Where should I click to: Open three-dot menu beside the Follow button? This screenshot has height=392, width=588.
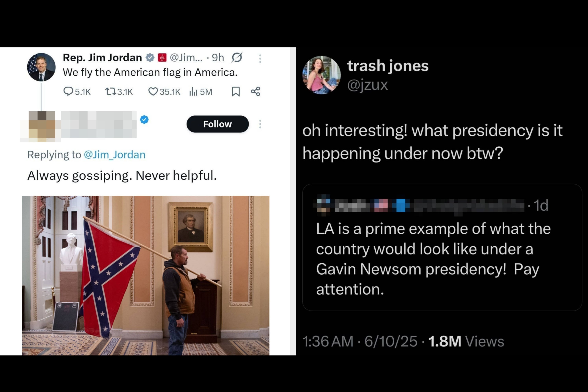pyautogui.click(x=260, y=124)
